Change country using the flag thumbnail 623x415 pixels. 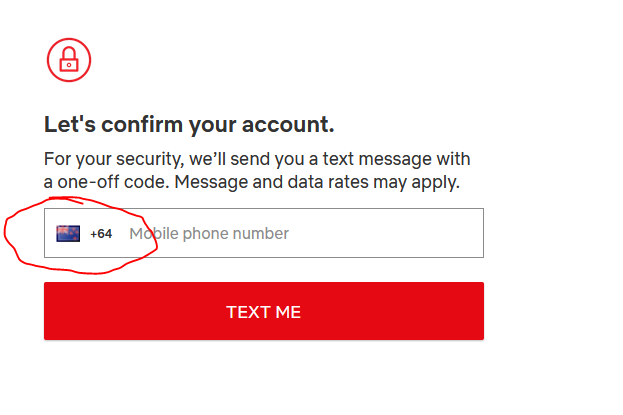coord(68,233)
